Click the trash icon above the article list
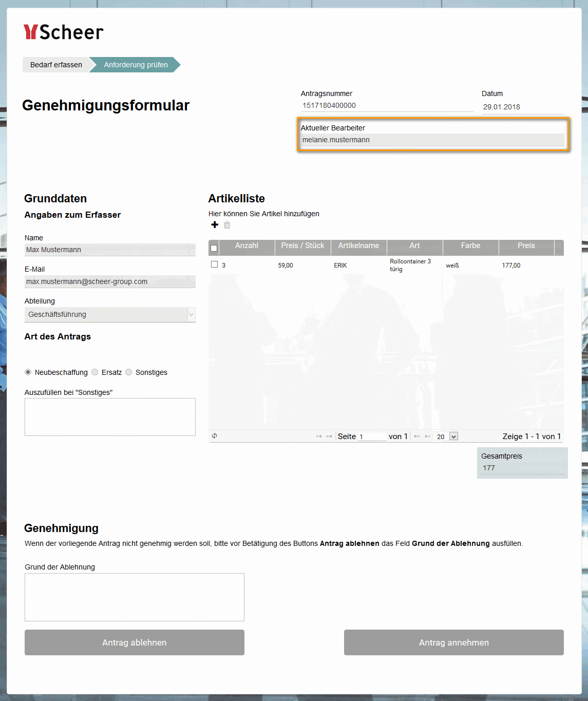 click(227, 224)
